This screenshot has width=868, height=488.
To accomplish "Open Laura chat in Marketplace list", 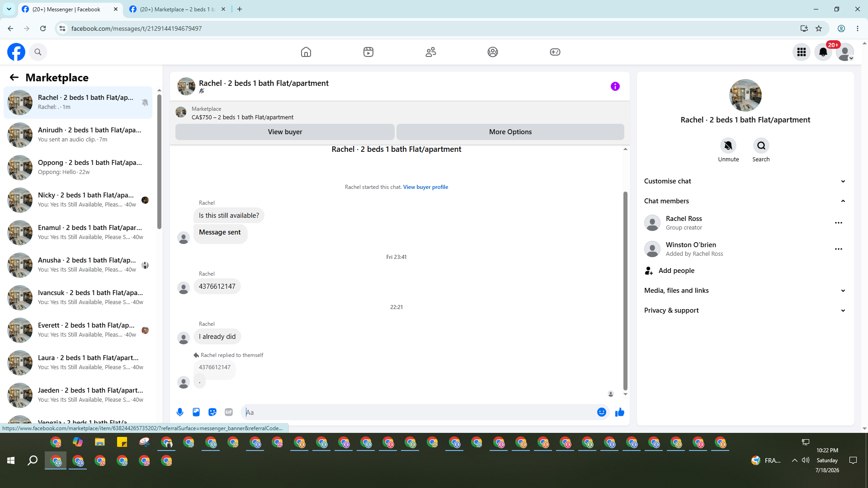I will [x=78, y=363].
